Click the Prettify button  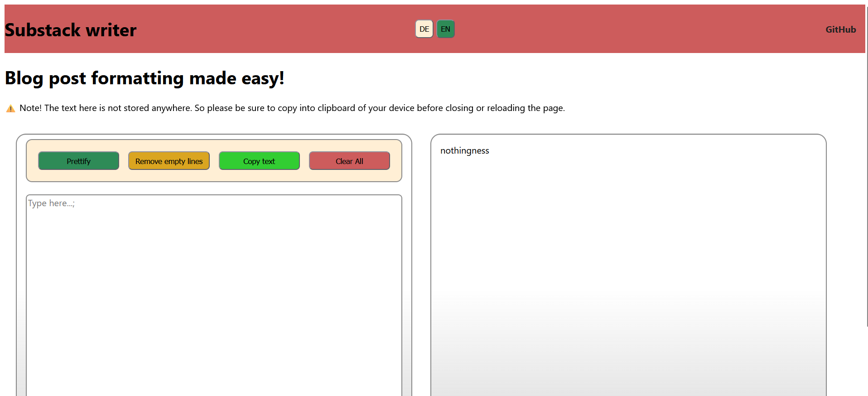[78, 161]
